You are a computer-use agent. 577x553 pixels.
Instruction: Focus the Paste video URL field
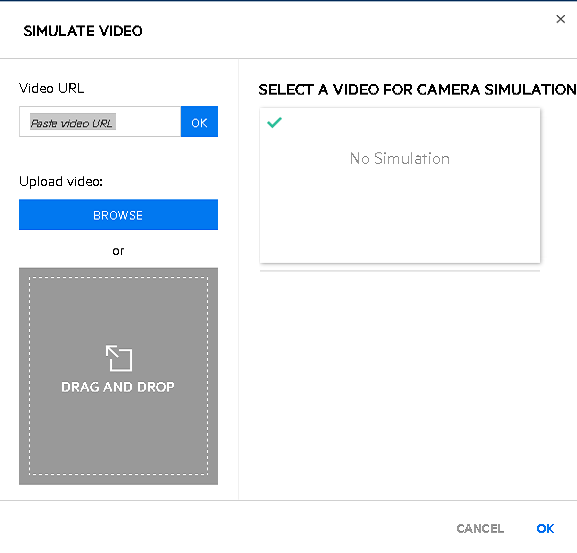[x=100, y=122]
